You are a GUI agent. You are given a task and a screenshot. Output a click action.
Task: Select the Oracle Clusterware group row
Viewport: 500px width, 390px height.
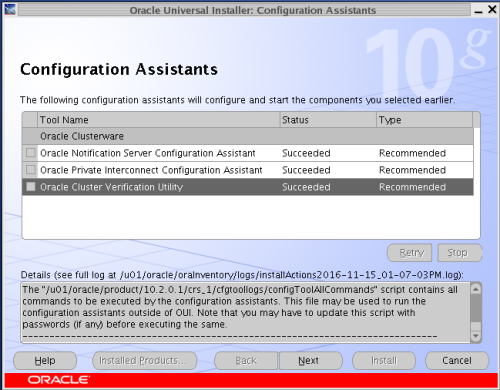[248, 136]
